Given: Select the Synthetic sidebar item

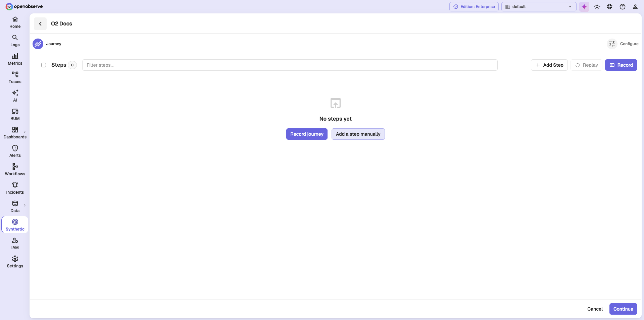Looking at the screenshot, I should click(15, 225).
